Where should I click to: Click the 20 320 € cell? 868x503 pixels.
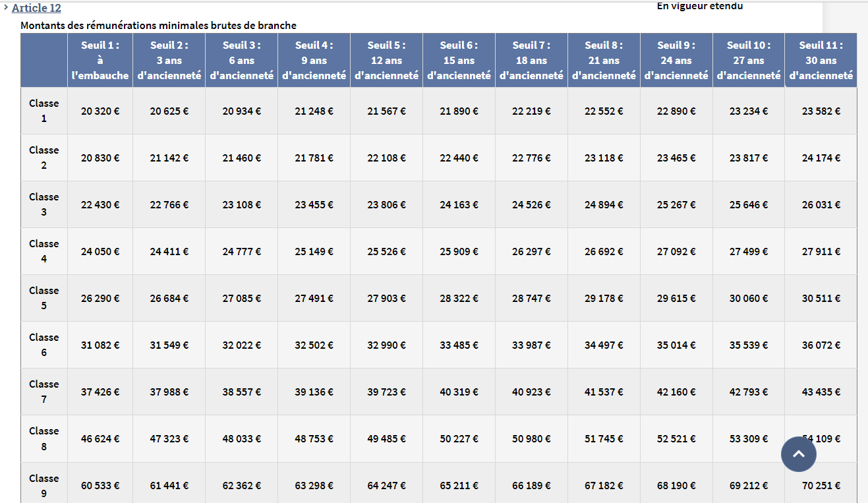100,111
